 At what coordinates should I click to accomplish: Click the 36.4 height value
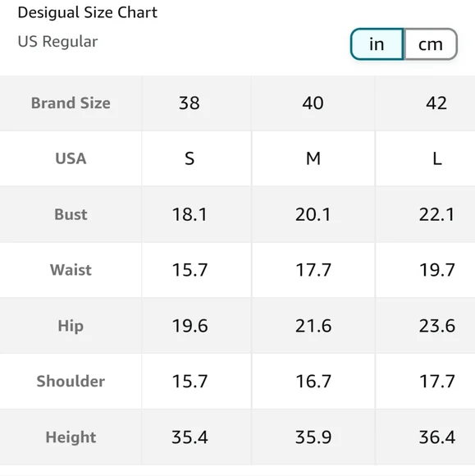(437, 437)
